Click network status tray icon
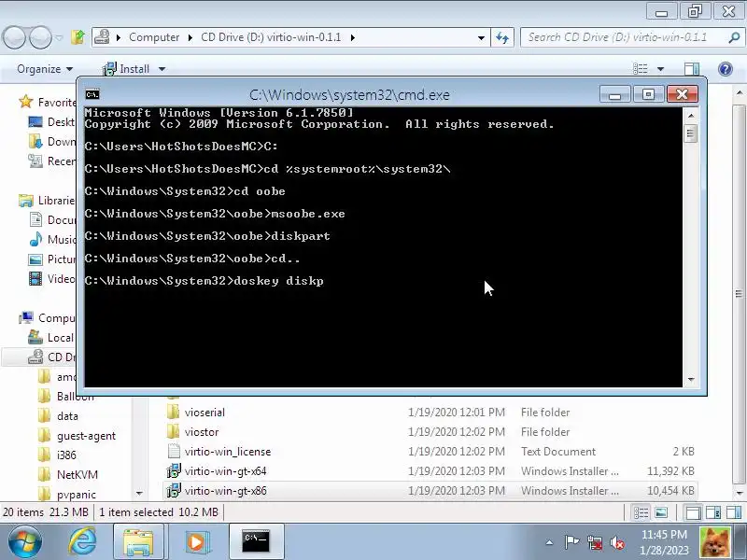Viewport: 747px width, 560px height. click(595, 542)
